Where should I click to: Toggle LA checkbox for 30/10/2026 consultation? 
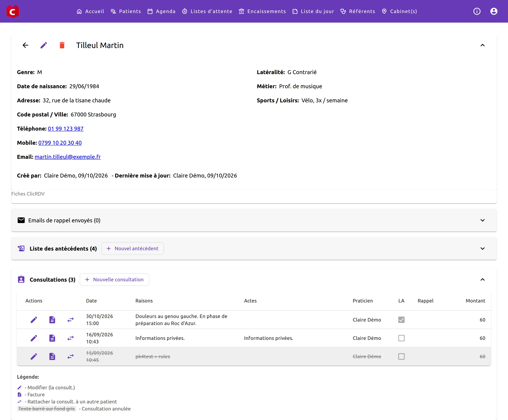(401, 320)
